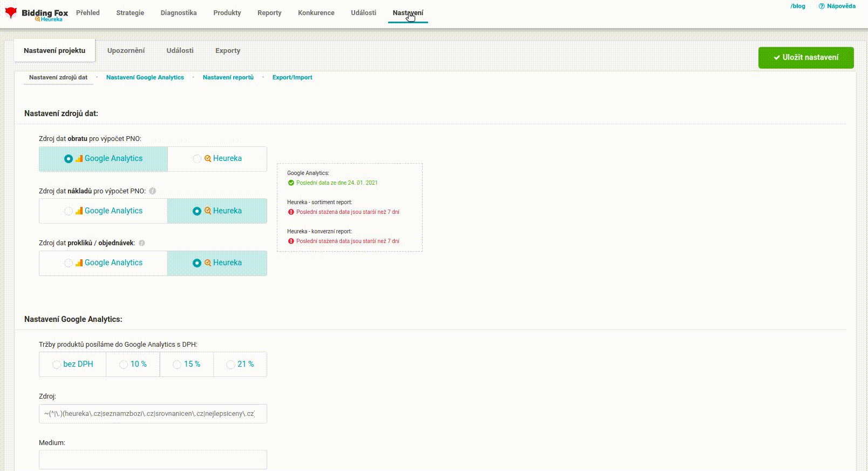Open the /blog link
Screen dimensions: 868x471
coord(798,6)
